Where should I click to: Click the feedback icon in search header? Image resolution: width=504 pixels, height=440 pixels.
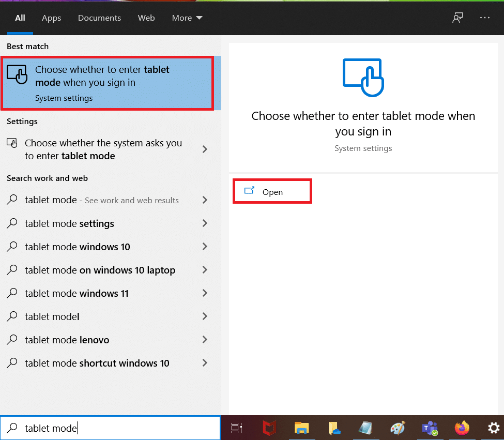point(457,18)
